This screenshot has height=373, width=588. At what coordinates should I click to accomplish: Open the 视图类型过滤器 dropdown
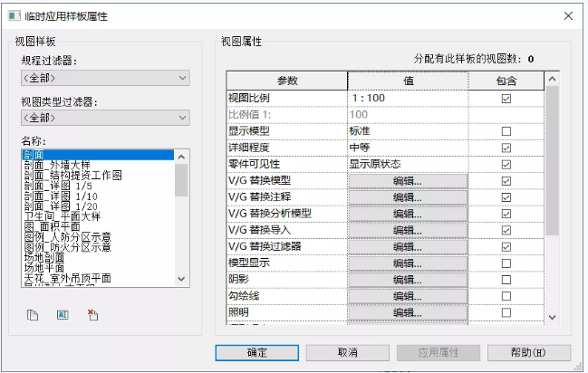[104, 119]
